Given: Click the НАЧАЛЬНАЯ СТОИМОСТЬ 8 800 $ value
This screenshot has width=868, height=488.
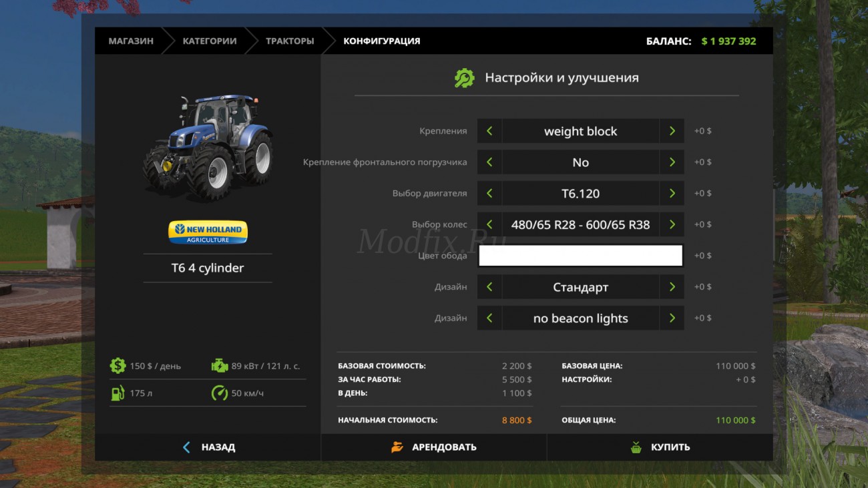Looking at the screenshot, I should (x=517, y=420).
